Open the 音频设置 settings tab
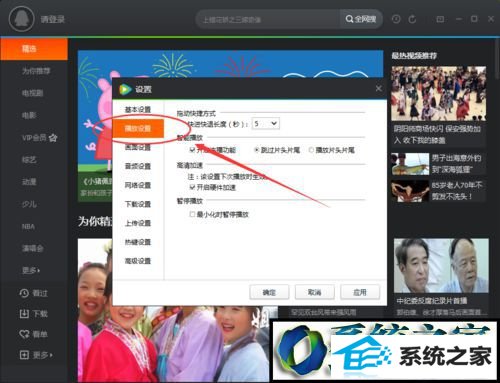 click(138, 166)
